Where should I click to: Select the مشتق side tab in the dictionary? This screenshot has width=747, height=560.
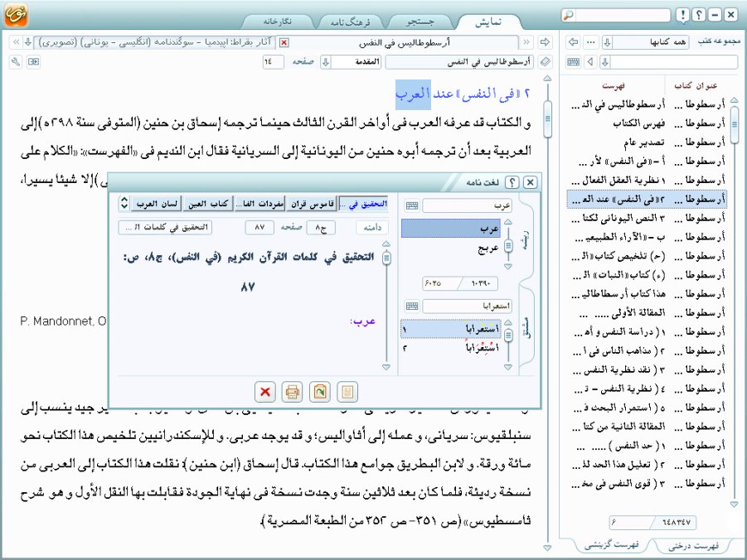coord(526,327)
